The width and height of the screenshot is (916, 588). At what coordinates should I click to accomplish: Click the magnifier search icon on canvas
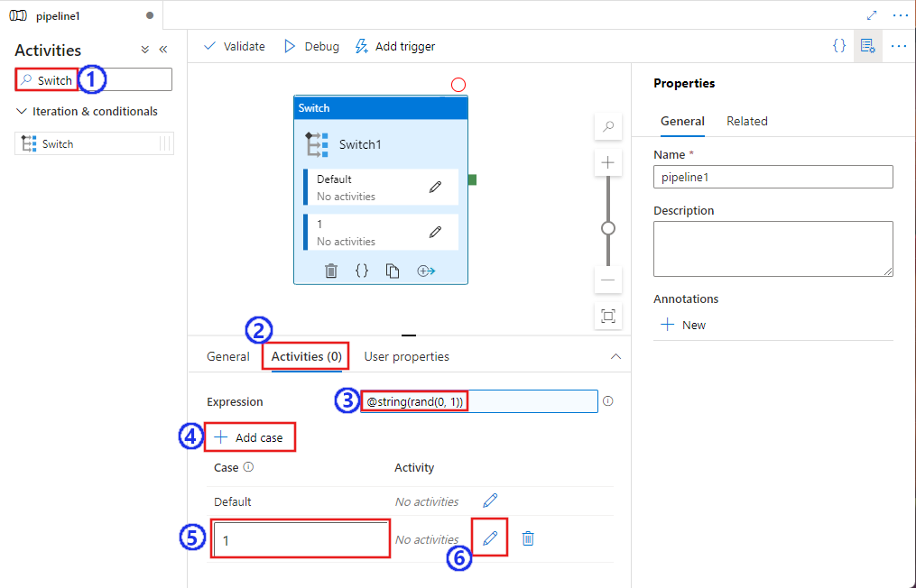click(x=607, y=127)
